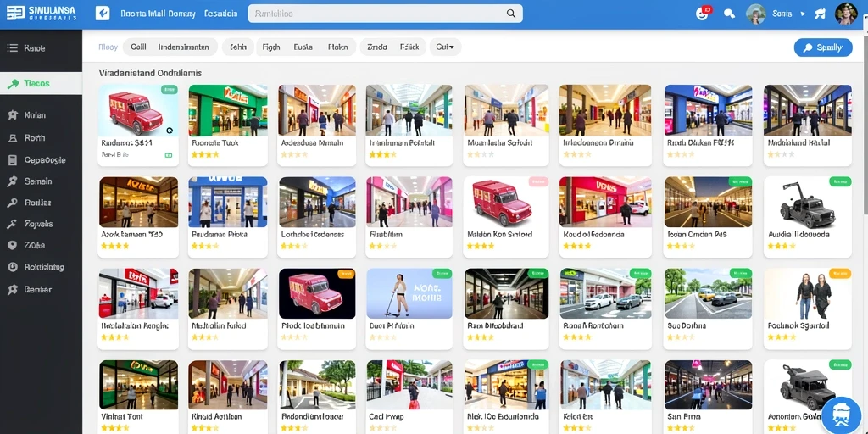Viewport: 868px width, 434px height.
Task: Click green tag on Audia Hdocuoda card
Action: coord(840,181)
